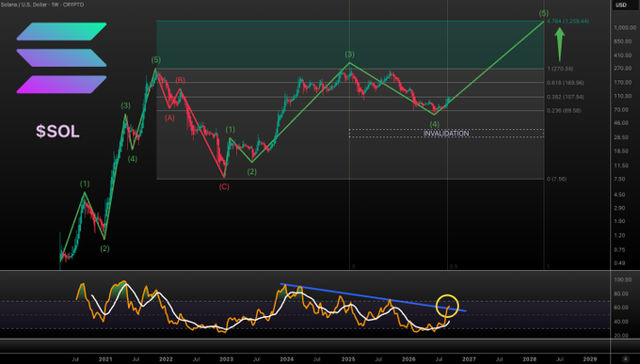Click the Solana / U.S. Dollar chart title
640x364 pixels.
(41, 5)
